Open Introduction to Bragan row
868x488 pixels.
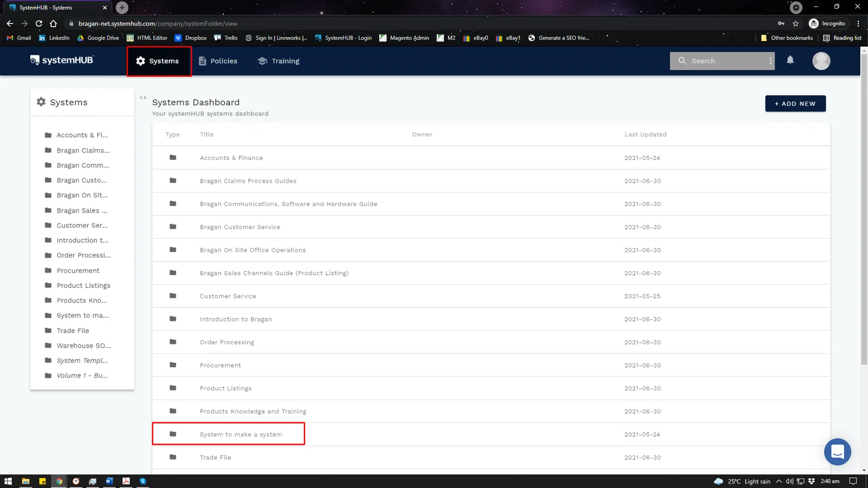click(x=491, y=319)
